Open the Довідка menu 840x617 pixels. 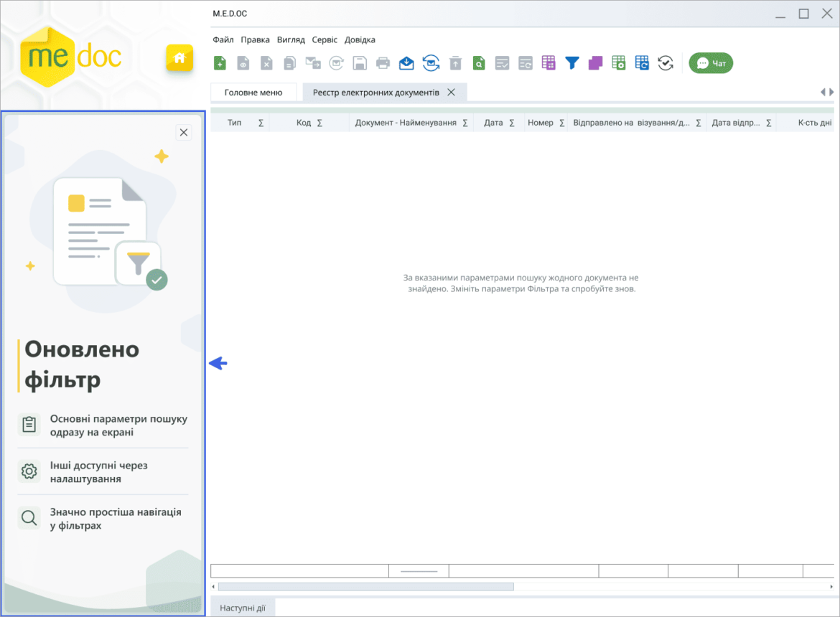coord(360,39)
